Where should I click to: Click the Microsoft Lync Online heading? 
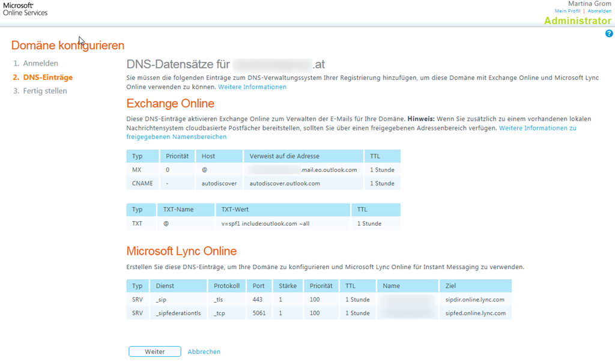(181, 251)
